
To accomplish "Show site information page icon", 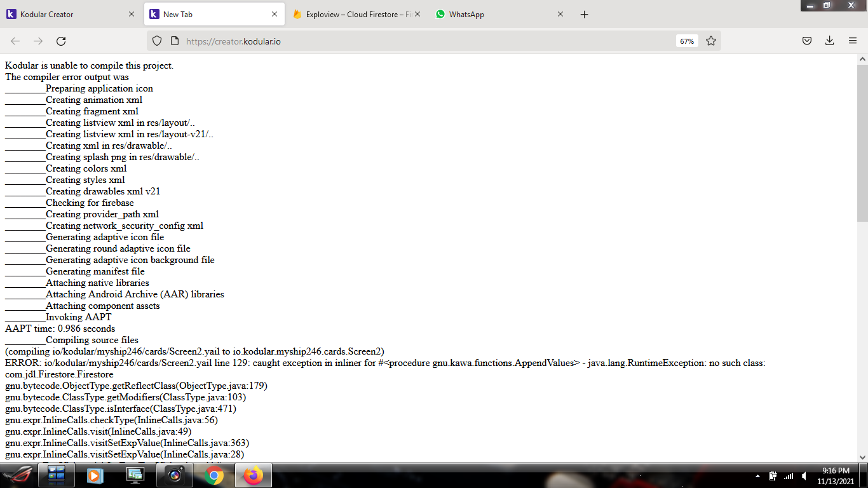I will tap(175, 41).
